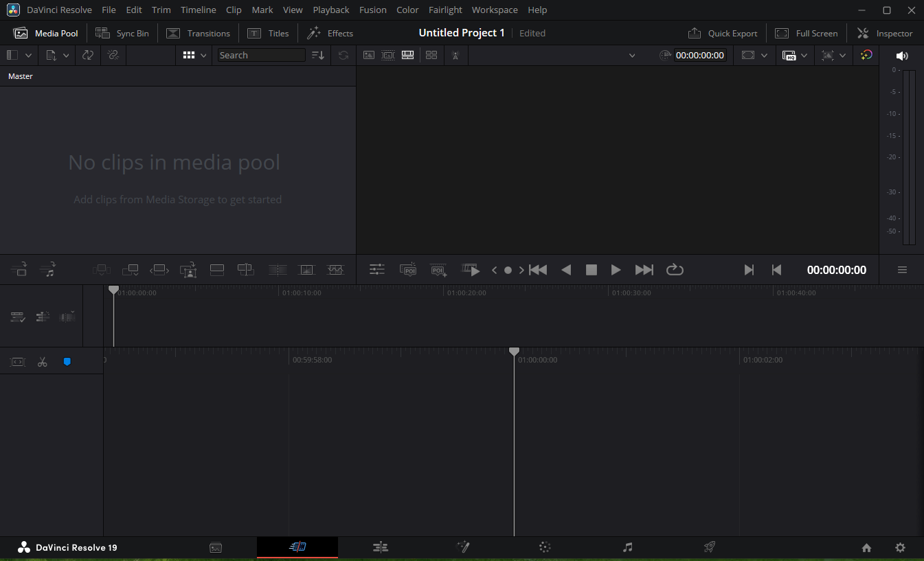Click the POI plus add icon

(439, 270)
